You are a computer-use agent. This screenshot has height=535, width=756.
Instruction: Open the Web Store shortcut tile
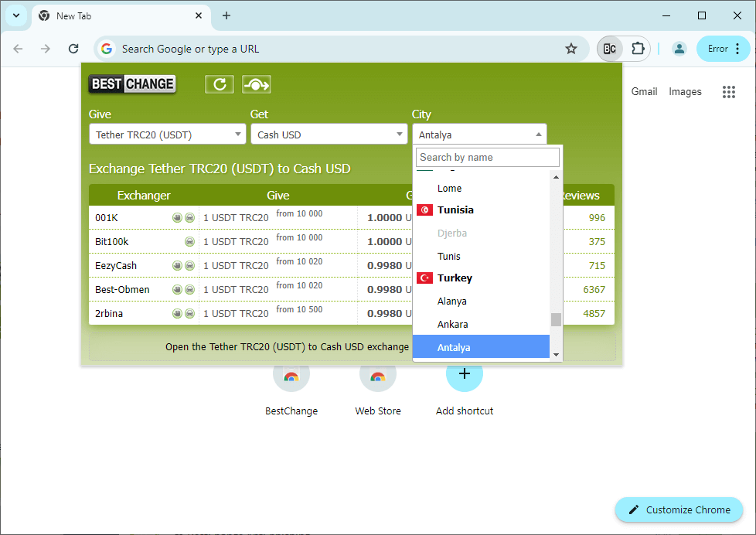point(378,390)
